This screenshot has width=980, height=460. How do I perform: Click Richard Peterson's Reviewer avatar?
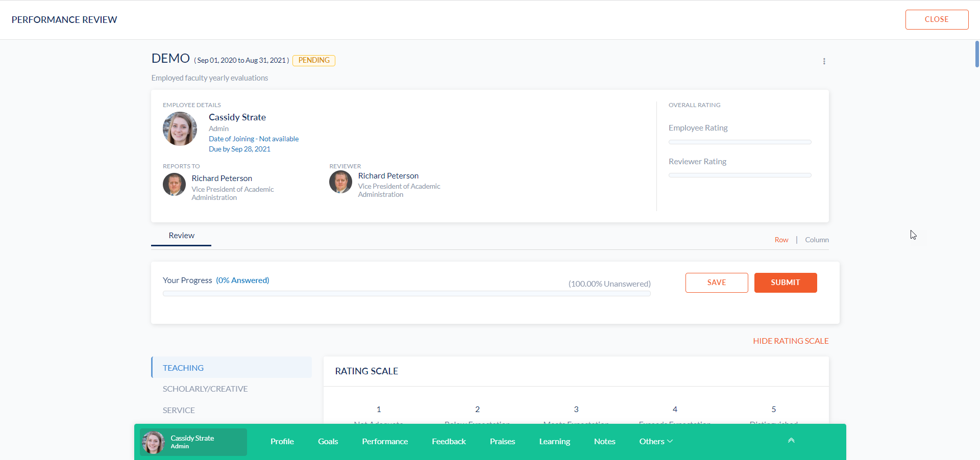(340, 182)
